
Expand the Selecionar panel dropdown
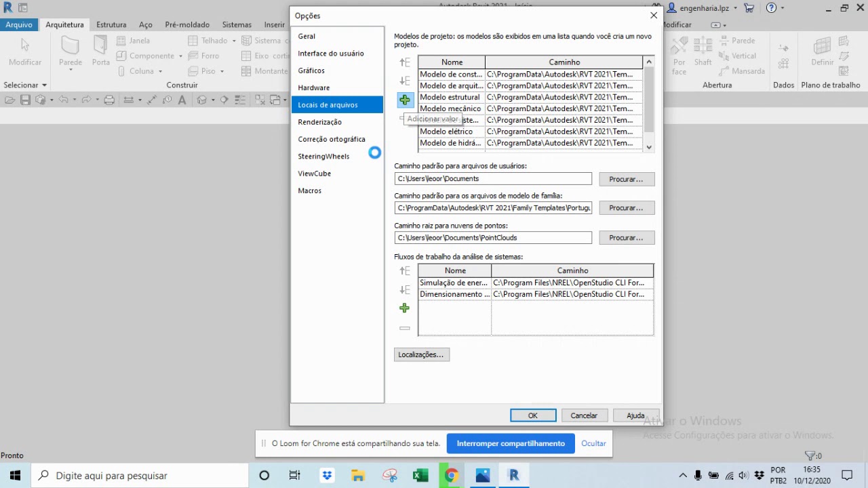(x=44, y=85)
